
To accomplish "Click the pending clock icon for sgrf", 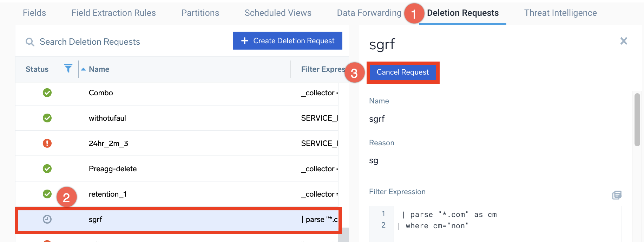I will 47,219.
